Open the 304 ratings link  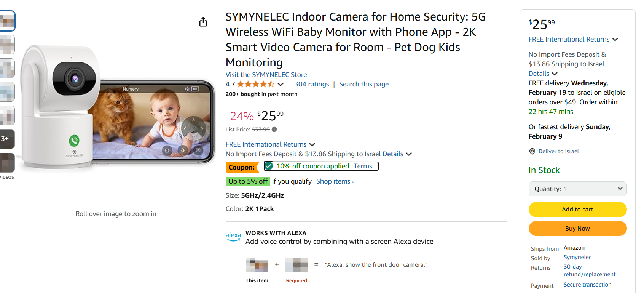tap(311, 84)
